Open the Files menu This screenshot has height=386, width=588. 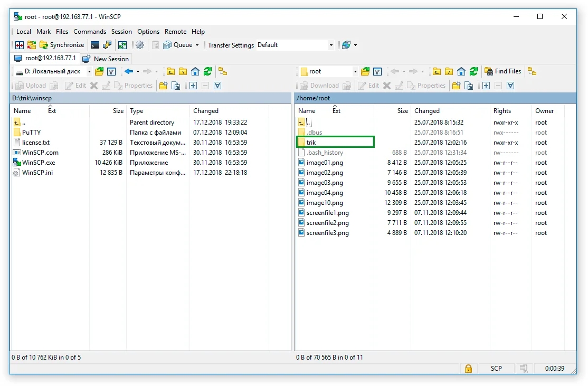[62, 32]
